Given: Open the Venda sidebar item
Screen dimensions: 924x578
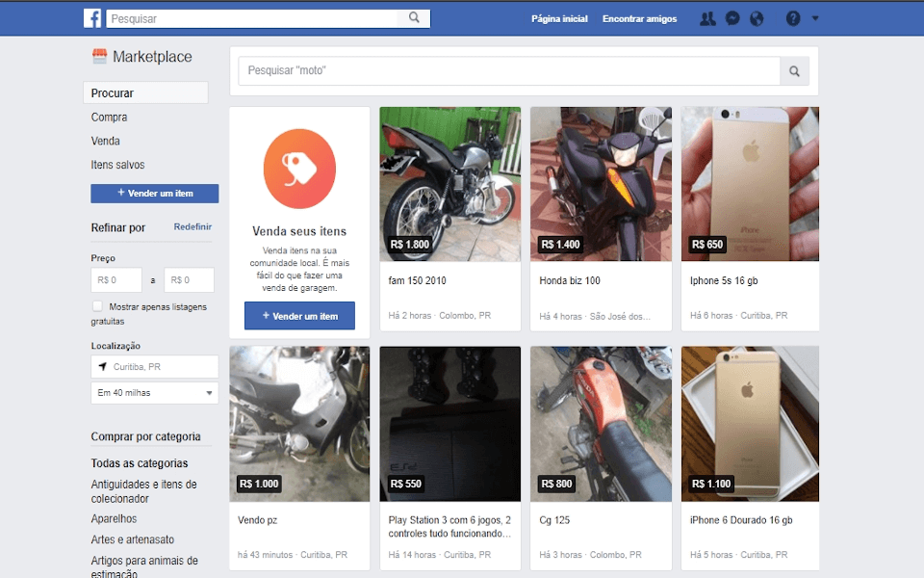Looking at the screenshot, I should coord(106,141).
